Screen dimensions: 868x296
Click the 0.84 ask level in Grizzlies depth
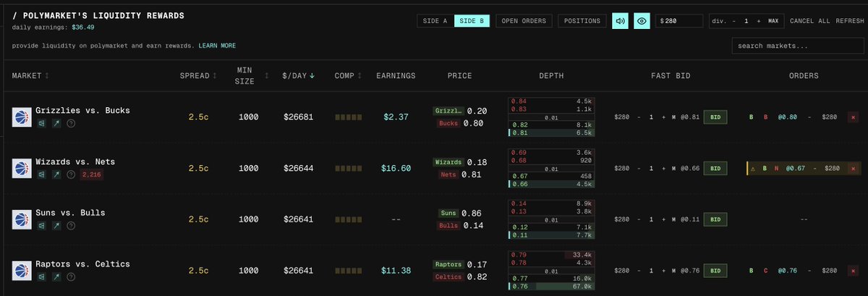(551, 101)
